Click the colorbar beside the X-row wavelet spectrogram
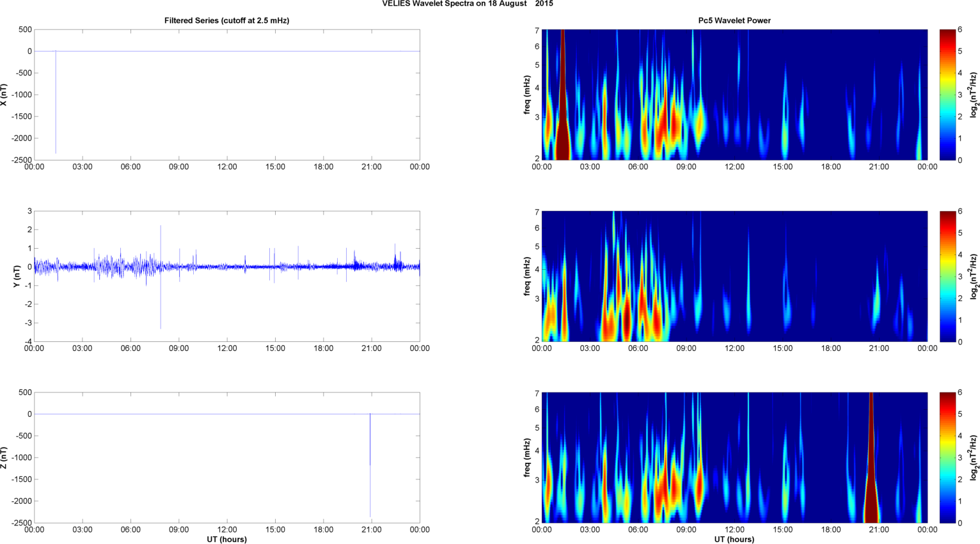This screenshot has height=544, width=980. coord(948,95)
